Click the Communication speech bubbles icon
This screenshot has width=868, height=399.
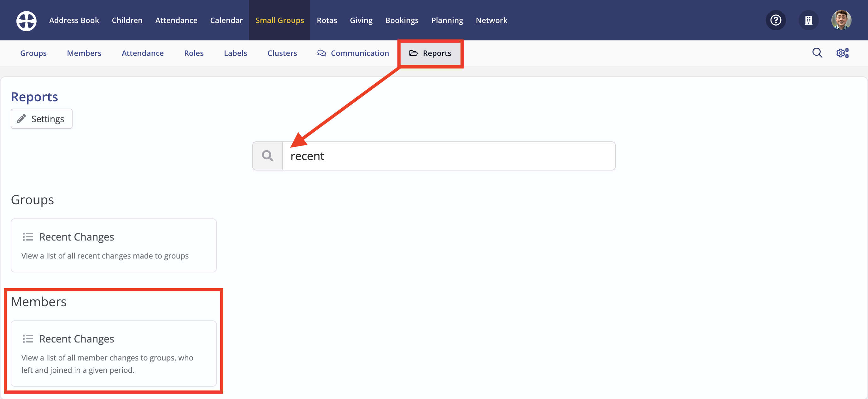coord(321,53)
